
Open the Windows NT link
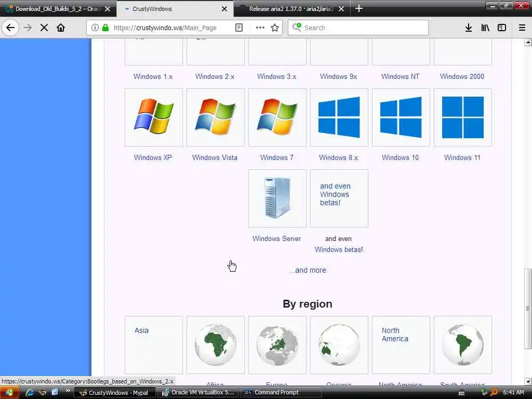[x=401, y=76]
